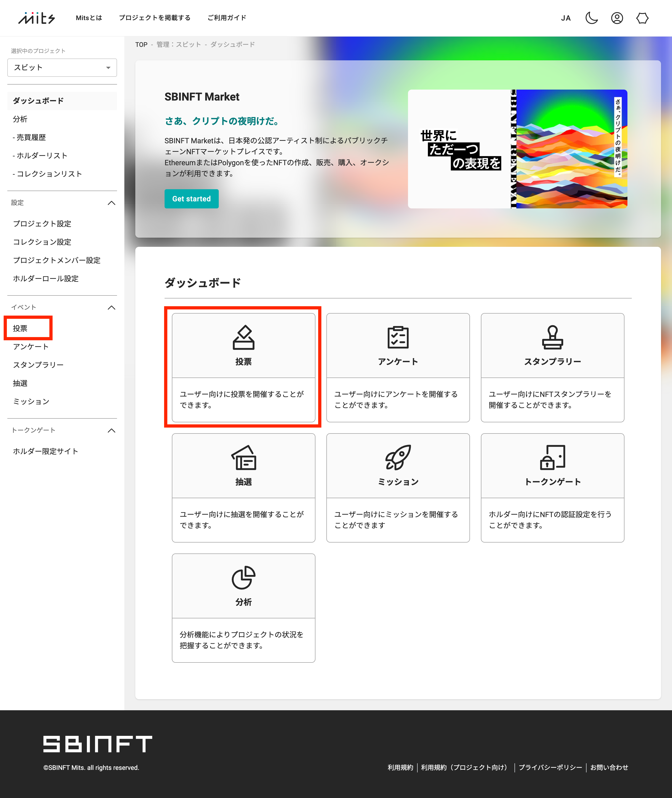The height and width of the screenshot is (798, 672).
Task: Open ホルダー限定サイト in sidebar
Action: click(x=45, y=451)
